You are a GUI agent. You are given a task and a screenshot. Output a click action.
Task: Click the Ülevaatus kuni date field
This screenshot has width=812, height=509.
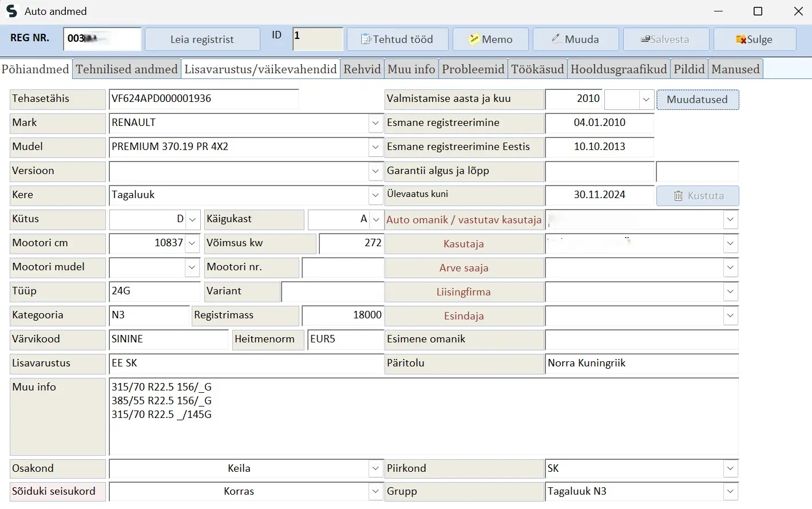[x=600, y=195]
